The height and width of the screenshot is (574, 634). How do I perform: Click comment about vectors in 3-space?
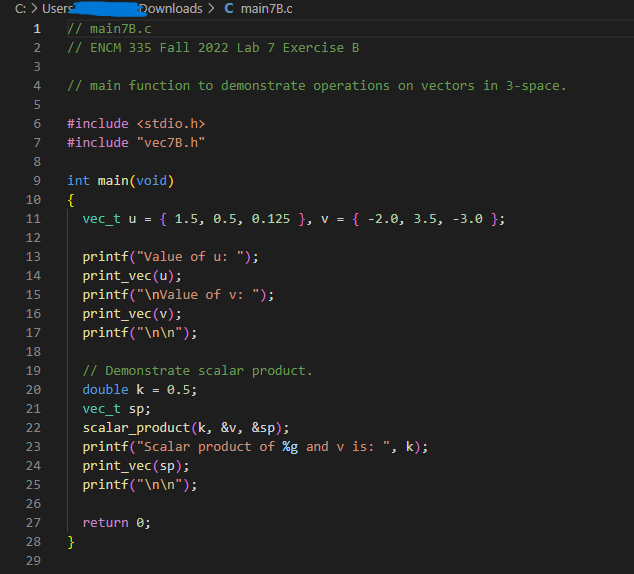317,86
